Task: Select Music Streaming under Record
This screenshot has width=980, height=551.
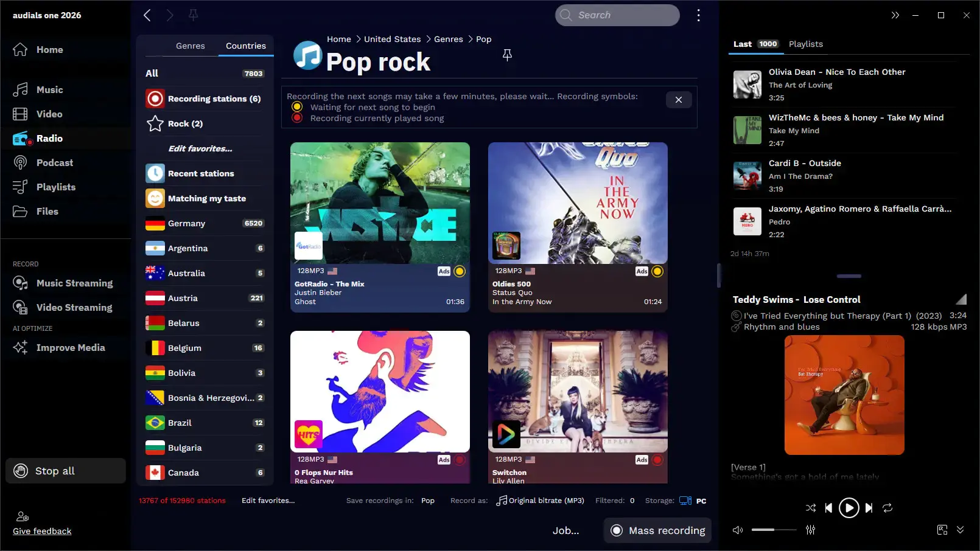Action: tap(74, 283)
